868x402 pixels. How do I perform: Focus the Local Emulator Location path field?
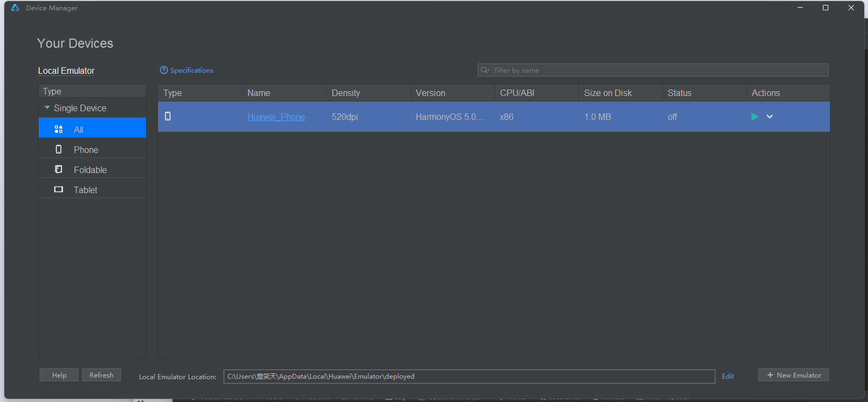[470, 377]
